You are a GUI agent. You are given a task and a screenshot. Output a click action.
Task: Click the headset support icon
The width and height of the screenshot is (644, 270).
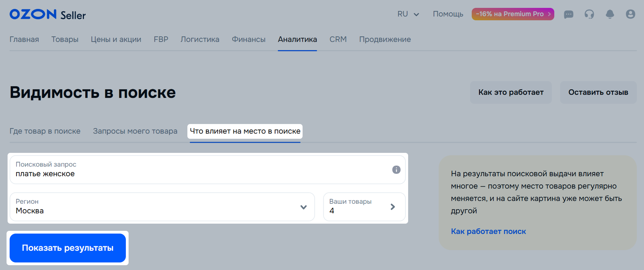(x=589, y=14)
